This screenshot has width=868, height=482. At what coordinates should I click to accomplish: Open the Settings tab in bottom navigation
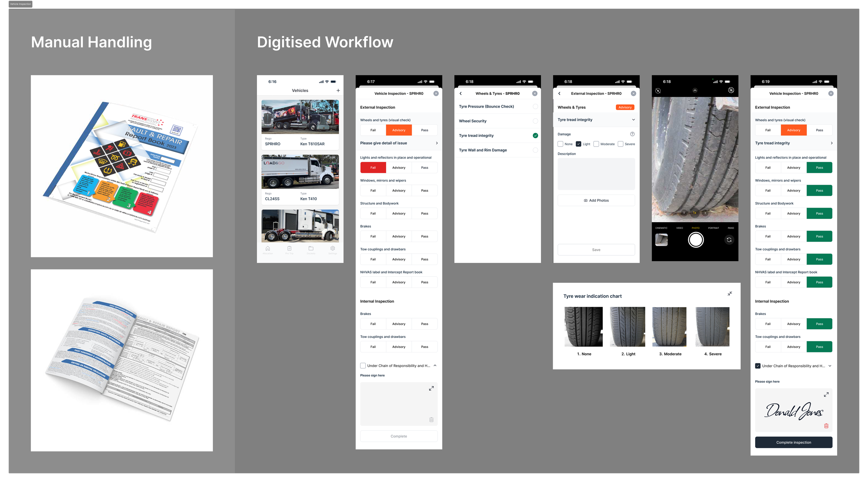[x=332, y=249]
